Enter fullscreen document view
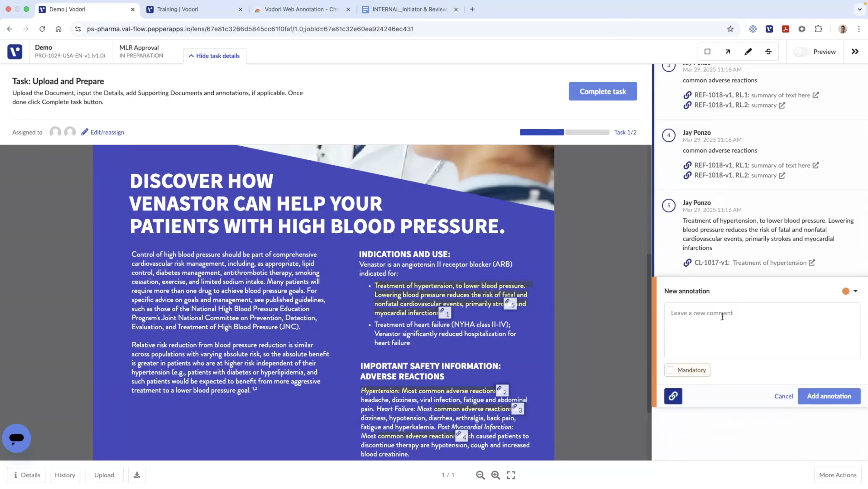 [x=511, y=475]
